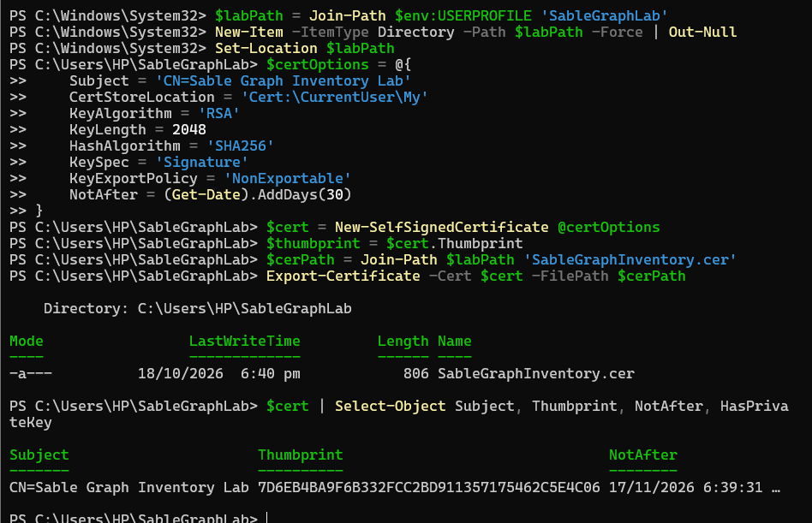
Task: Click the 'RSA' key algorithm value
Action: pyautogui.click(x=219, y=113)
